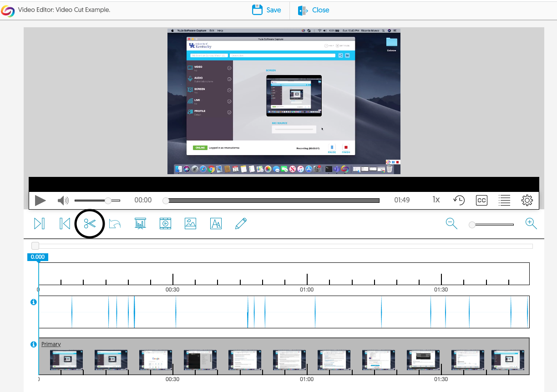
Task: Insert slides with presentation icon
Action: point(140,223)
